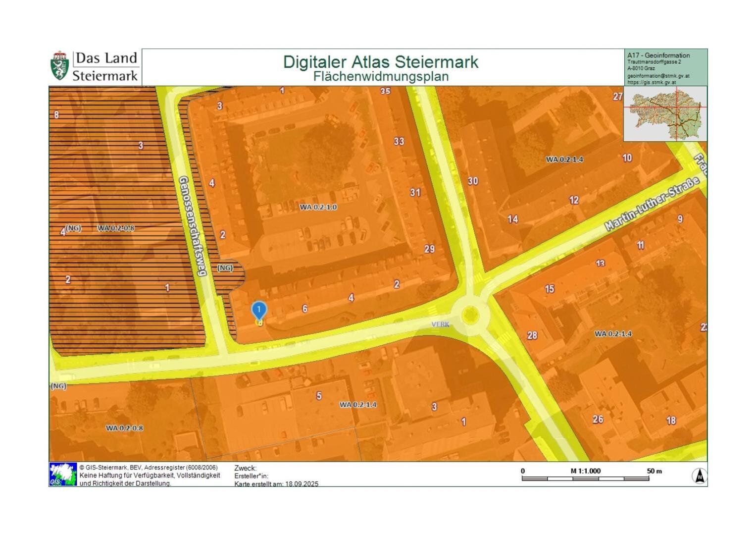Screen dimensions: 756x535
Task: Click the Das Land Steiermark text
Action: pos(105,67)
